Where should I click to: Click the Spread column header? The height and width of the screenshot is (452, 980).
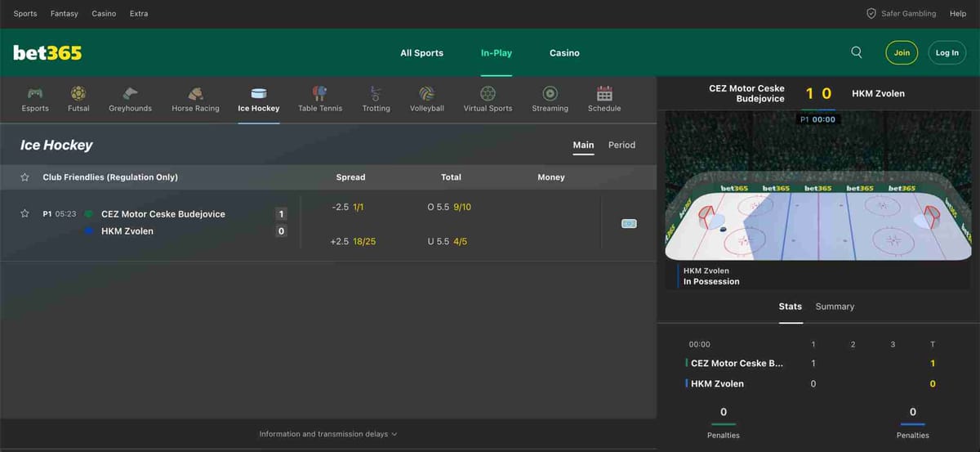pyautogui.click(x=350, y=177)
